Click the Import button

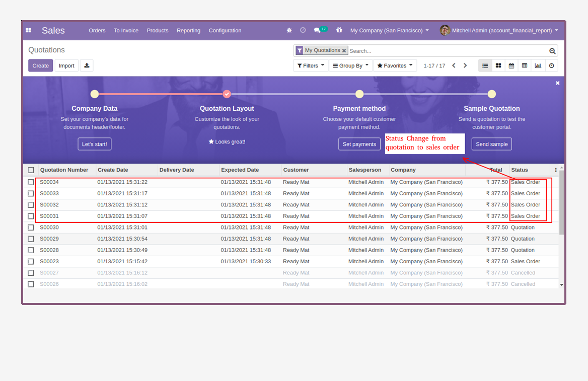[x=66, y=65]
